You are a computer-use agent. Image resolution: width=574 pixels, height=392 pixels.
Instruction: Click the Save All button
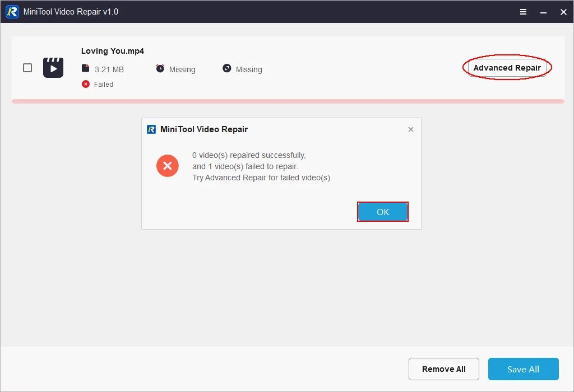523,369
